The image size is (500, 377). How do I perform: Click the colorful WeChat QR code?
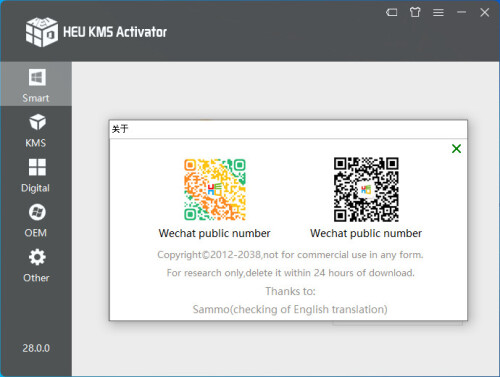(x=215, y=189)
